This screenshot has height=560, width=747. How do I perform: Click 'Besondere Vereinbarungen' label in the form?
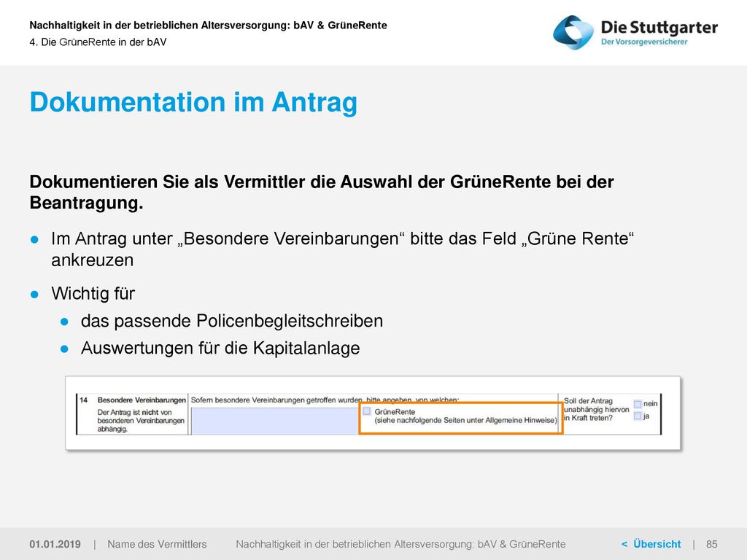click(142, 400)
